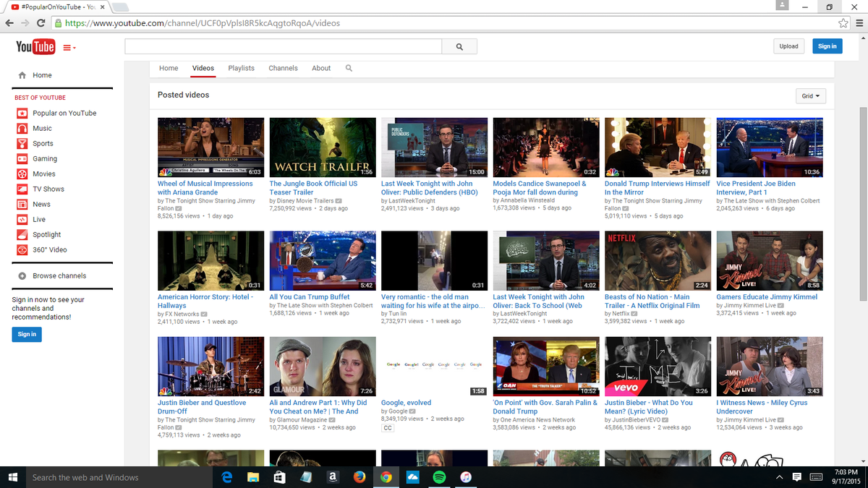Screen dimensions: 868x488
Task: Open Chrome menu hamburger icon
Action: click(x=859, y=23)
